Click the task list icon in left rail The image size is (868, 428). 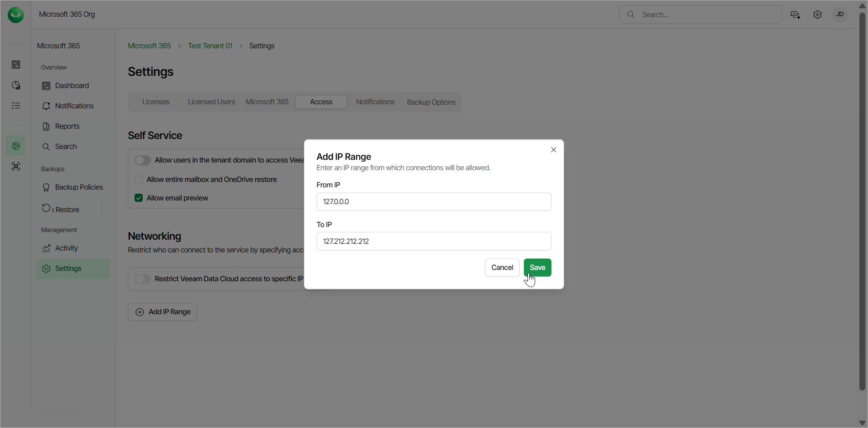(16, 106)
